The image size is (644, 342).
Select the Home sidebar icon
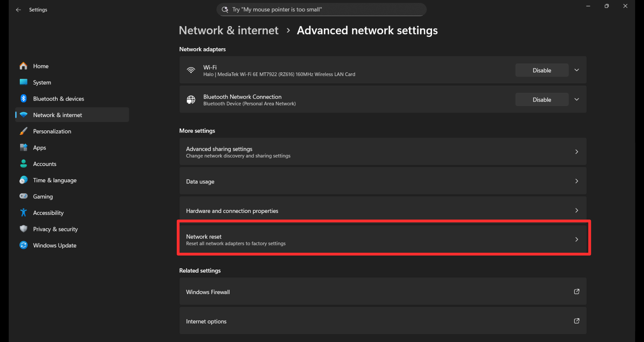(23, 66)
